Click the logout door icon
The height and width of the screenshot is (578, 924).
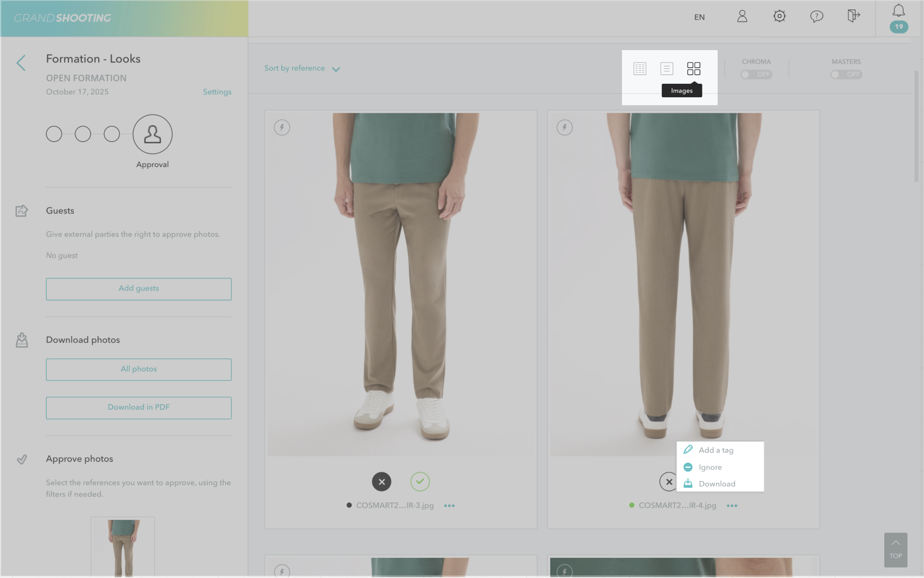[x=853, y=16]
